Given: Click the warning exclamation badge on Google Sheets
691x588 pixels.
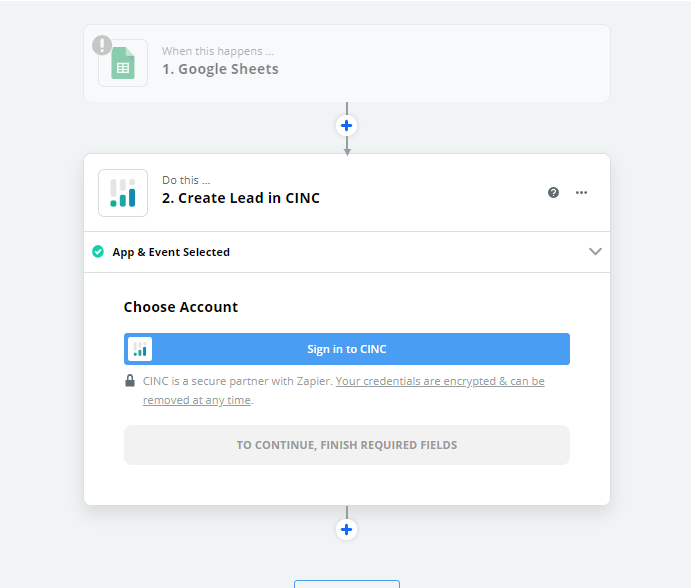Looking at the screenshot, I should pyautogui.click(x=102, y=45).
